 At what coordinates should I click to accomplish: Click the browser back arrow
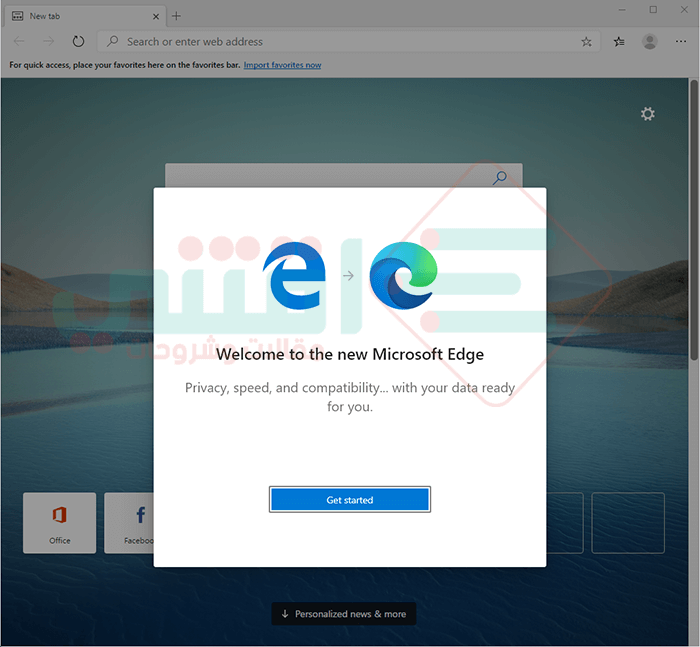tap(19, 42)
